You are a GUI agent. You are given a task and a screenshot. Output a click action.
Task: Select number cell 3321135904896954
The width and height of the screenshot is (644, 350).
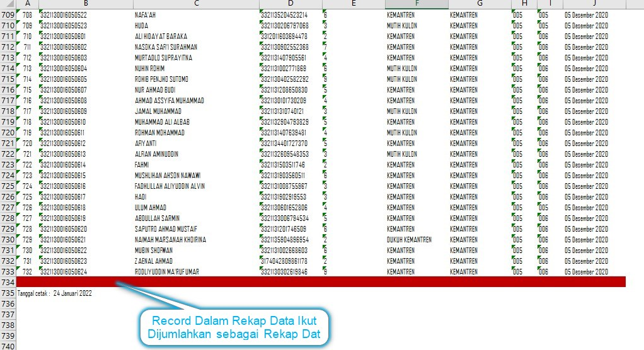(x=290, y=240)
